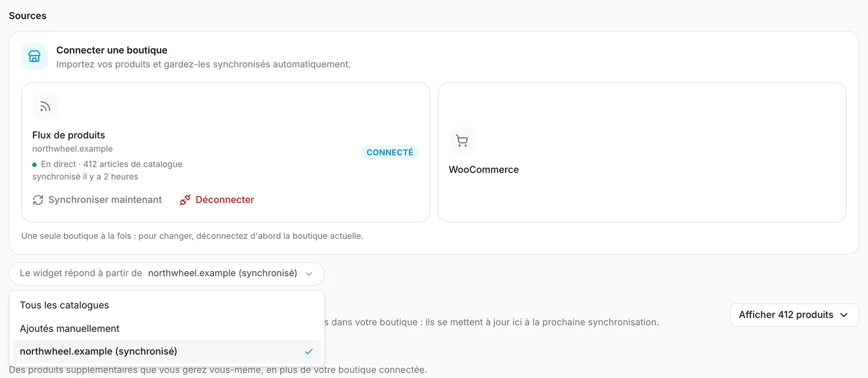Click the synchronisé il y a 2 heures text
This screenshot has width=868, height=378.
(x=85, y=177)
